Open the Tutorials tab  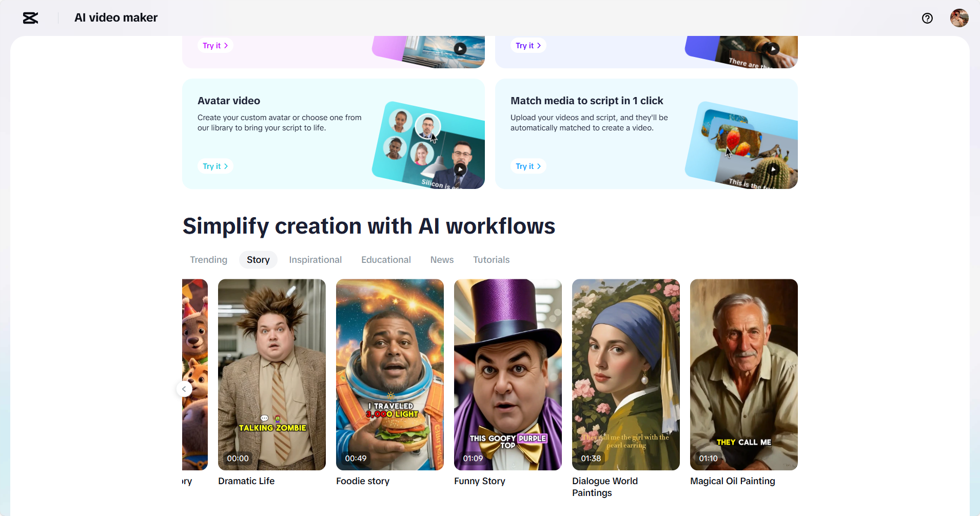point(491,260)
